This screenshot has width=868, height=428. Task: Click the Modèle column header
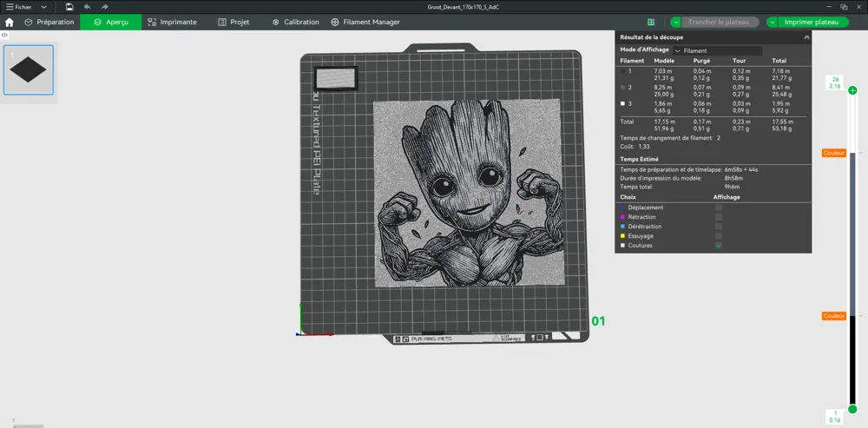point(664,61)
